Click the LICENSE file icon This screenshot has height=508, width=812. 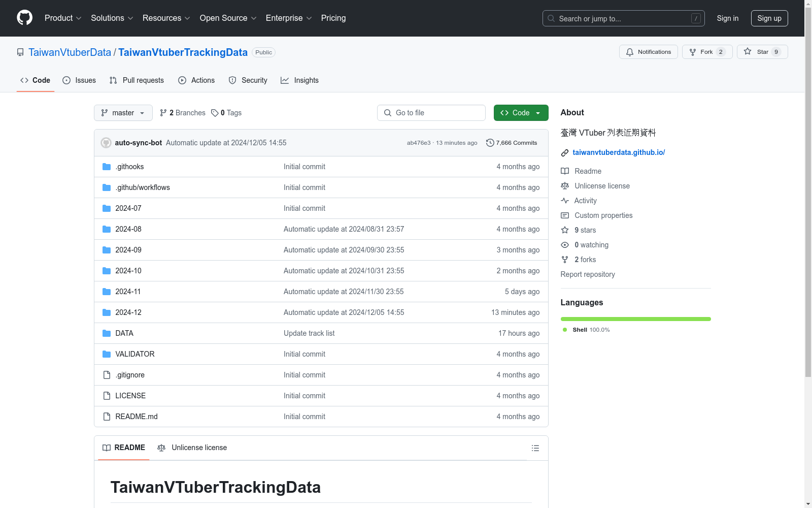107,396
